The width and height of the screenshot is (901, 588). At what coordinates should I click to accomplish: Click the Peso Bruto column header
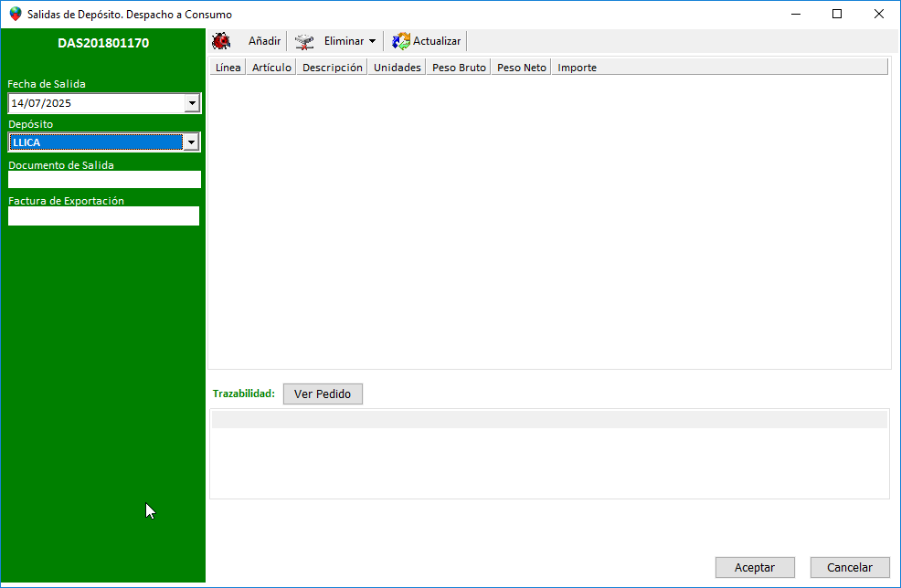(x=459, y=68)
